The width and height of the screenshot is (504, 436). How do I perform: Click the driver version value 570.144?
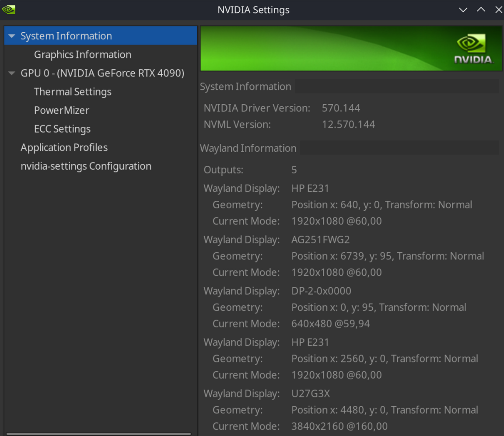click(x=341, y=108)
